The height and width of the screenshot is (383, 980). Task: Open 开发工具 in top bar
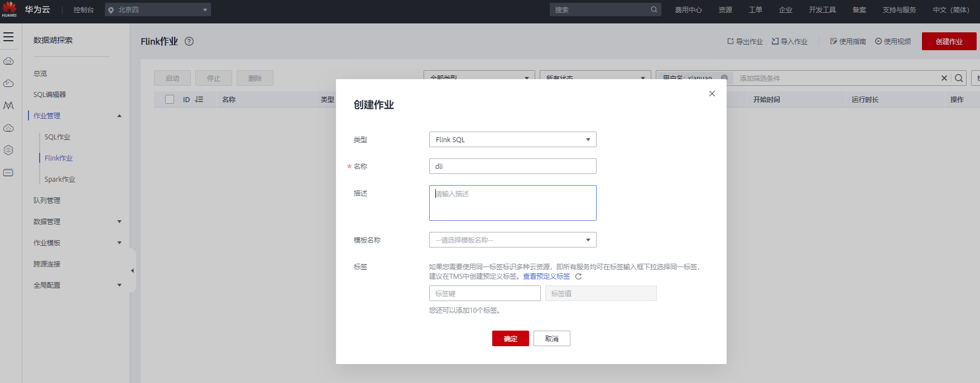[823, 9]
